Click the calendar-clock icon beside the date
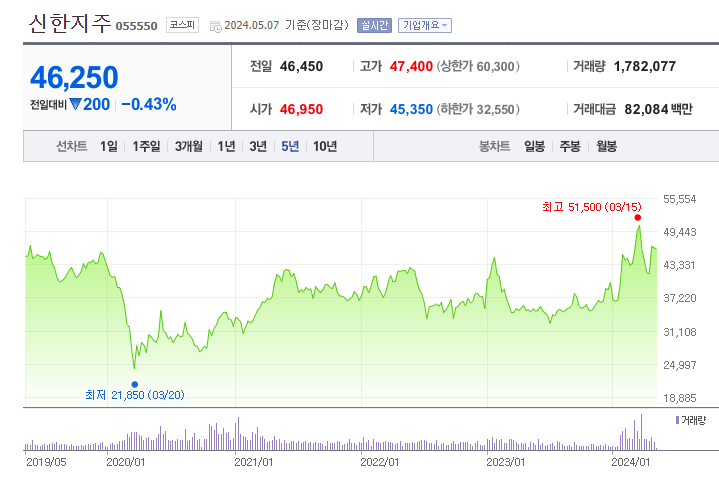 [x=216, y=27]
